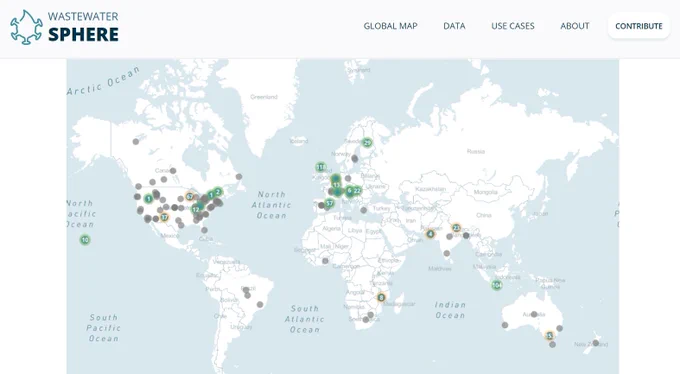Select the gray dot on Brazil's east coast
This screenshot has height=374, width=680.
point(260,305)
